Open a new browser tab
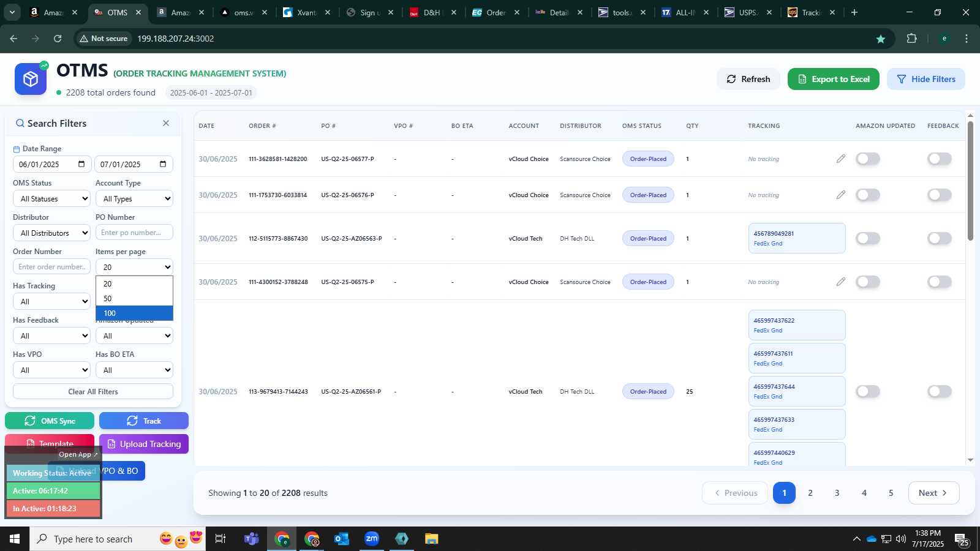Viewport: 980px width, 551px height. pos(854,12)
